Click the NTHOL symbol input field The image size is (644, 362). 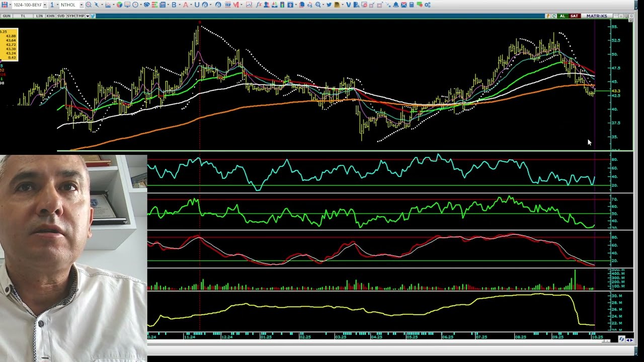tap(70, 5)
